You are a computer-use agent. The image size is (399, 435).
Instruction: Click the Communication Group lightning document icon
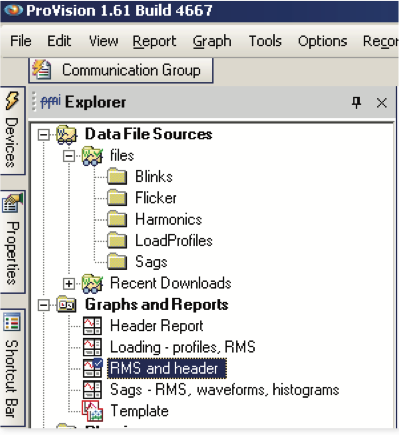(41, 69)
